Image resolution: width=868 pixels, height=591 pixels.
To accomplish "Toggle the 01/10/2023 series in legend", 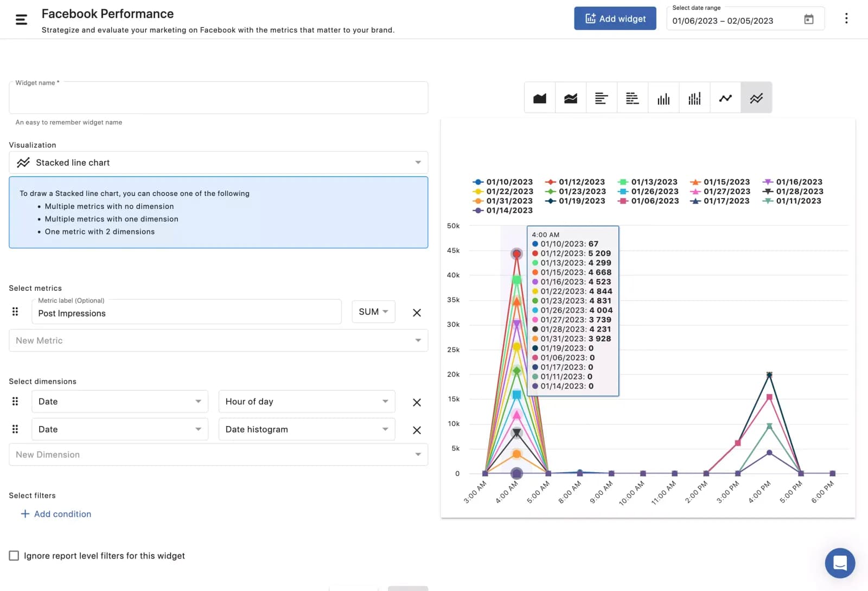I will click(x=503, y=182).
